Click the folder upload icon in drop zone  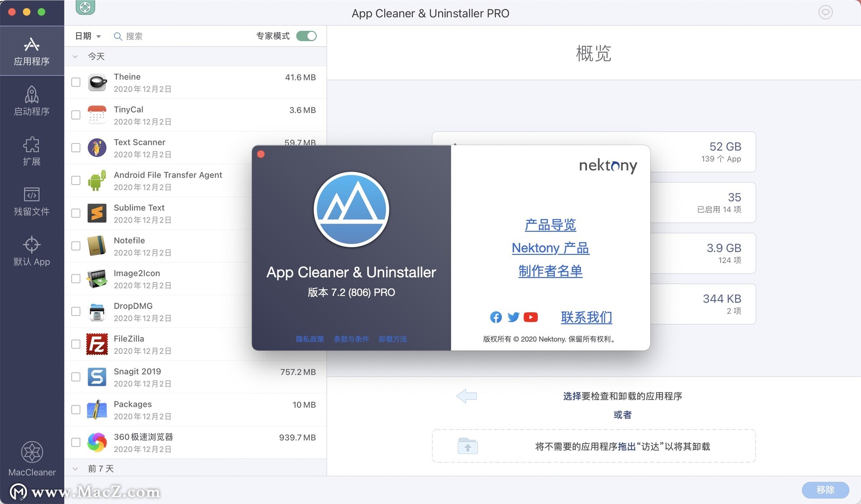468,446
